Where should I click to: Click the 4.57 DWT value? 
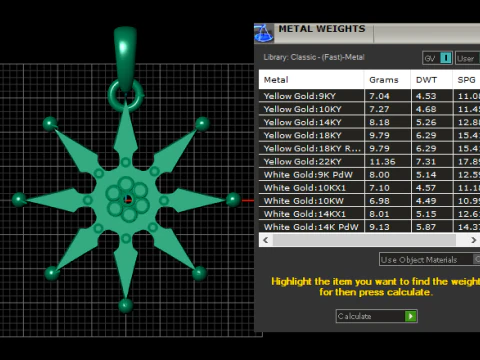(x=426, y=188)
